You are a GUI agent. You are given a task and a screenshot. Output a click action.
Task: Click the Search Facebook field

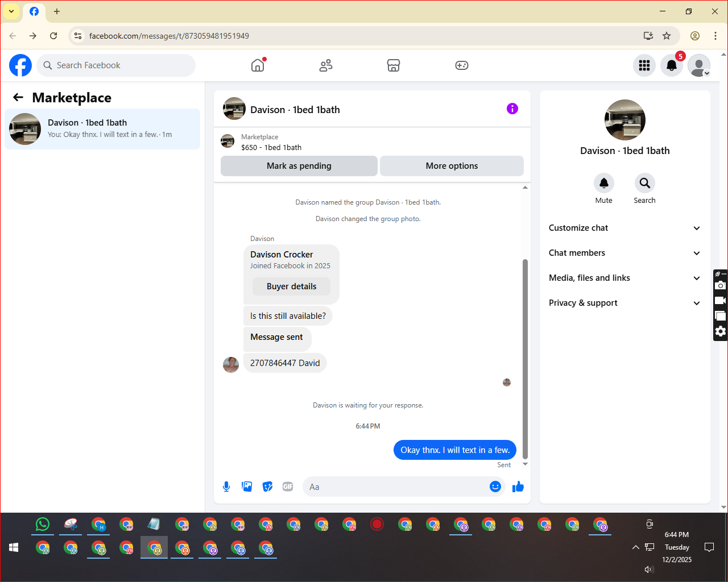click(x=116, y=65)
